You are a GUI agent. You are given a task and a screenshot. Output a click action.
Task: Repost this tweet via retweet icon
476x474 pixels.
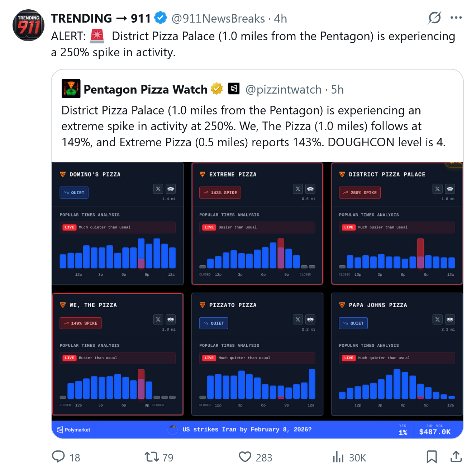[151, 457]
